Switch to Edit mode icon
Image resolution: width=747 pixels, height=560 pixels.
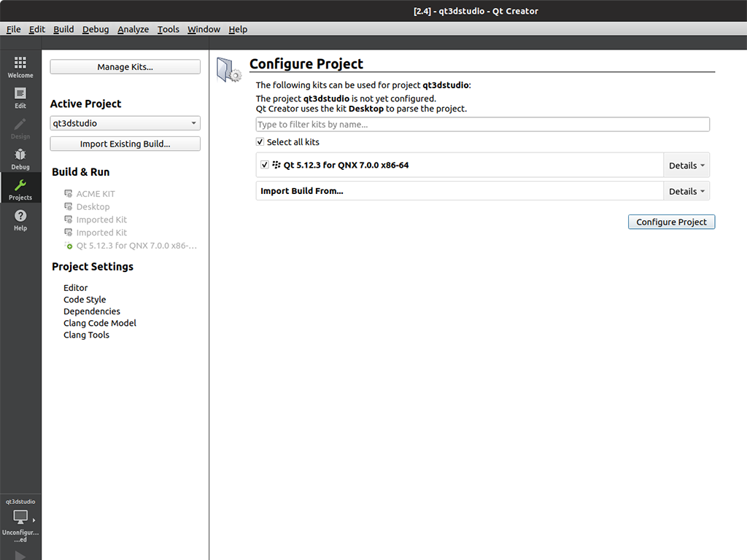point(20,98)
